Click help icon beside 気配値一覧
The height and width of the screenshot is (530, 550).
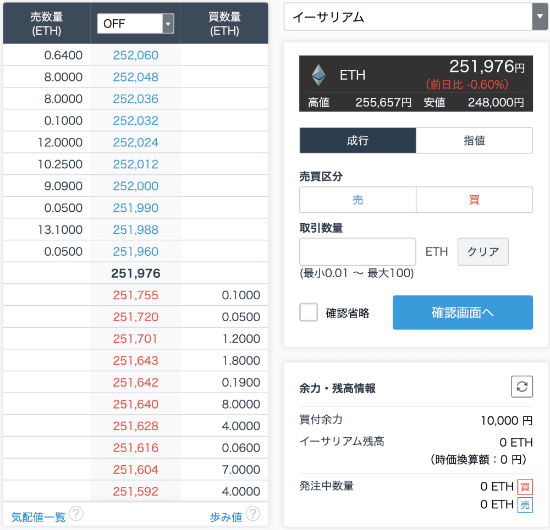[x=76, y=514]
